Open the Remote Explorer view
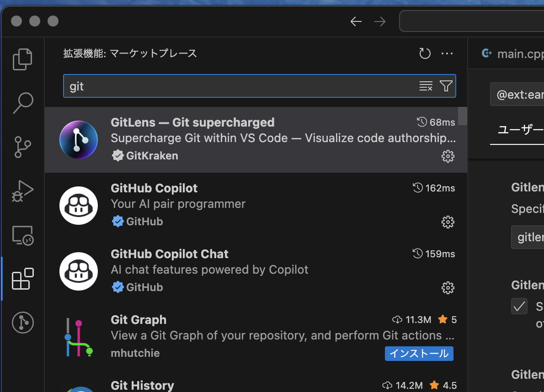This screenshot has height=392, width=544. pos(23,235)
